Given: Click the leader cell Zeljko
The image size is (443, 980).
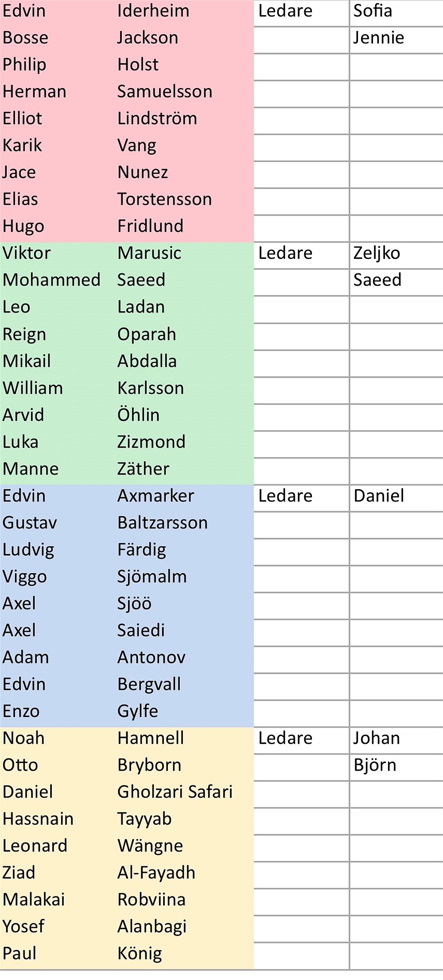Looking at the screenshot, I should coord(377,253).
